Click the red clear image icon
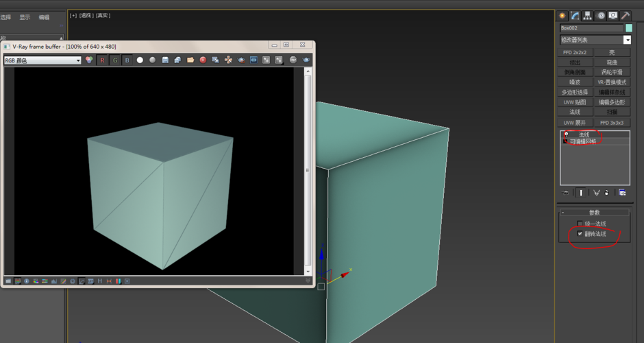Viewport: 644px width, 343px height. (203, 60)
